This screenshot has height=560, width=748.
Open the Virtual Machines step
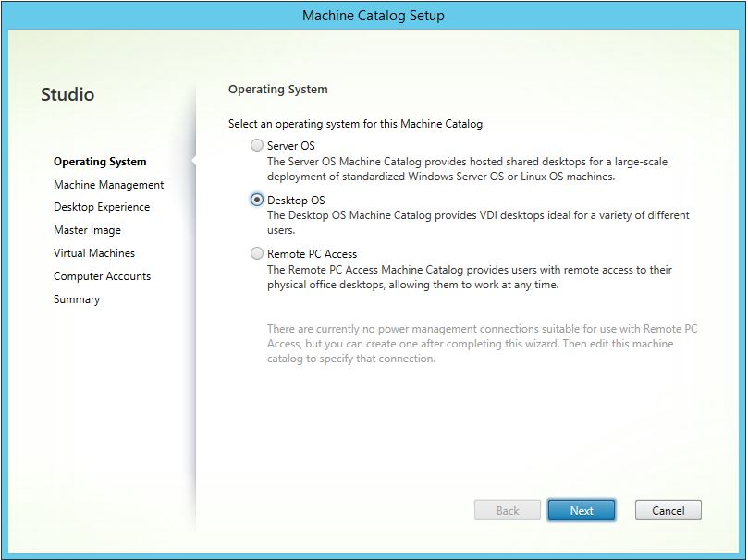(x=94, y=253)
